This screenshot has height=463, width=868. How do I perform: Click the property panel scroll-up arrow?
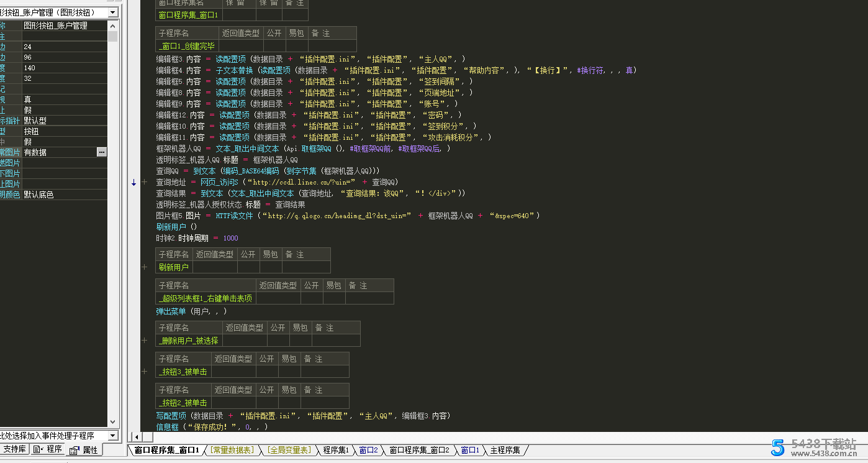tap(112, 25)
